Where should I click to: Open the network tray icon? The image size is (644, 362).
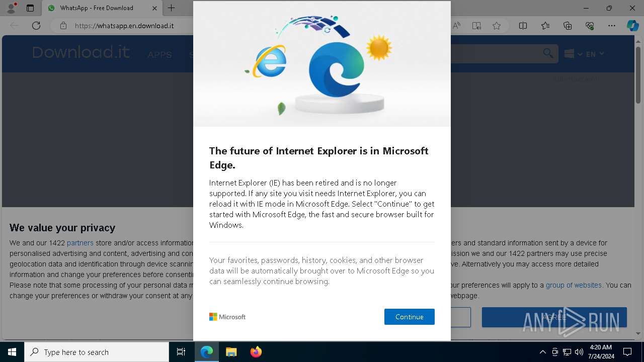(x=567, y=352)
